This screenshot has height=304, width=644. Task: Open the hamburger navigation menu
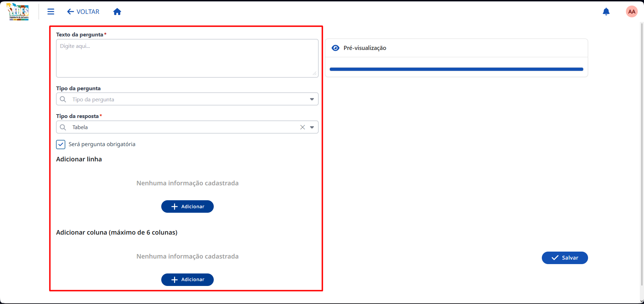point(51,12)
